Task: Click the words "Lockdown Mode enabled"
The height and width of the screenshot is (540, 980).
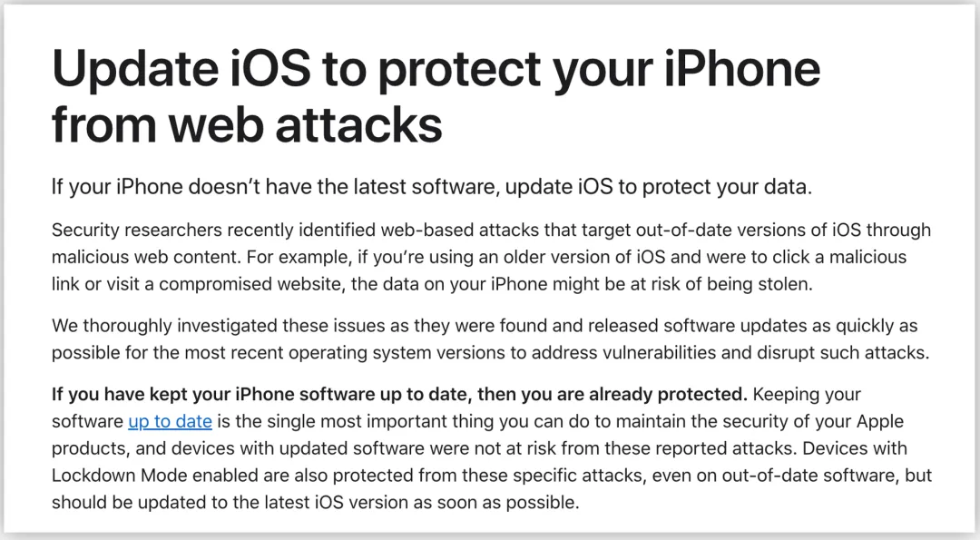Action: point(154,476)
